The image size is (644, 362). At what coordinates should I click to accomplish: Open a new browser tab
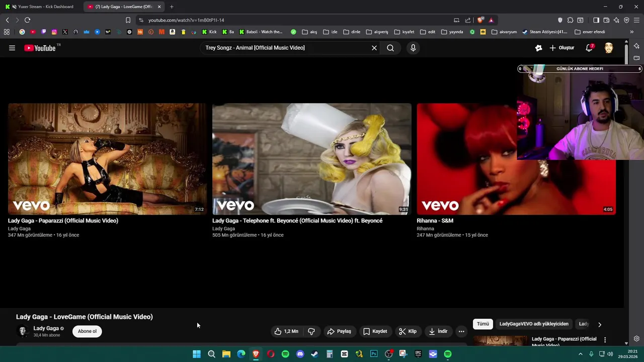coord(172,7)
